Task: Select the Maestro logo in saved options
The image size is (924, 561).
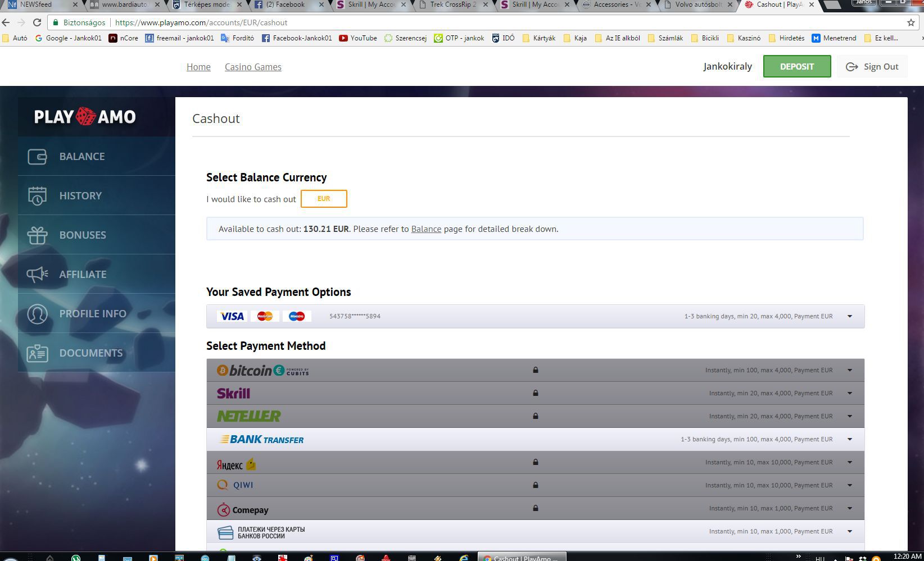Action: (297, 316)
